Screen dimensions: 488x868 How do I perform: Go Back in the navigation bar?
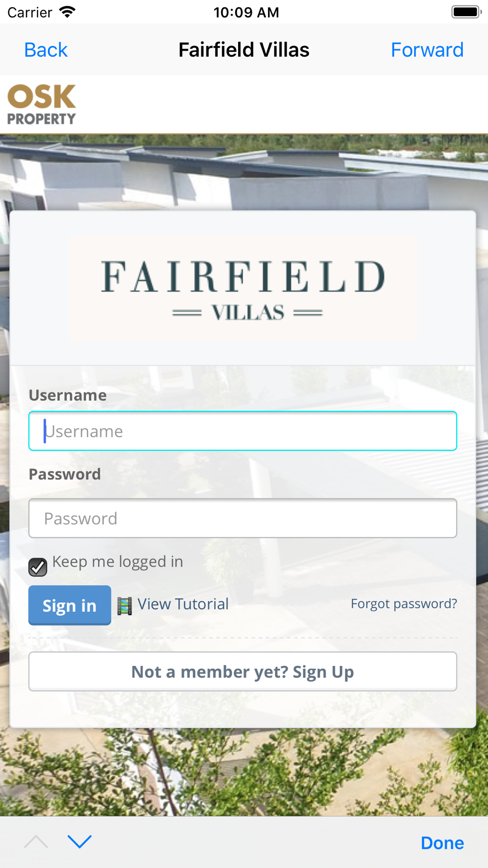[x=46, y=50]
